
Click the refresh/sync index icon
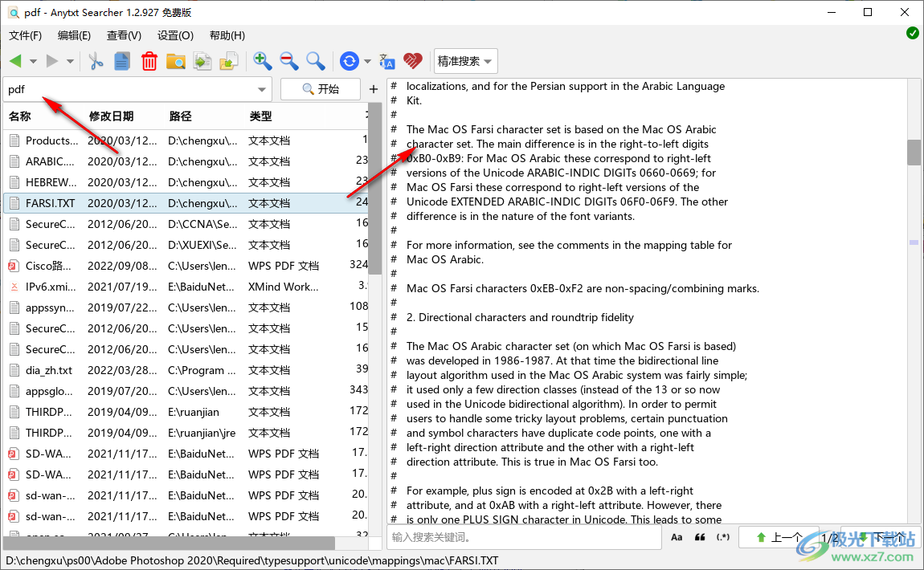pyautogui.click(x=348, y=60)
